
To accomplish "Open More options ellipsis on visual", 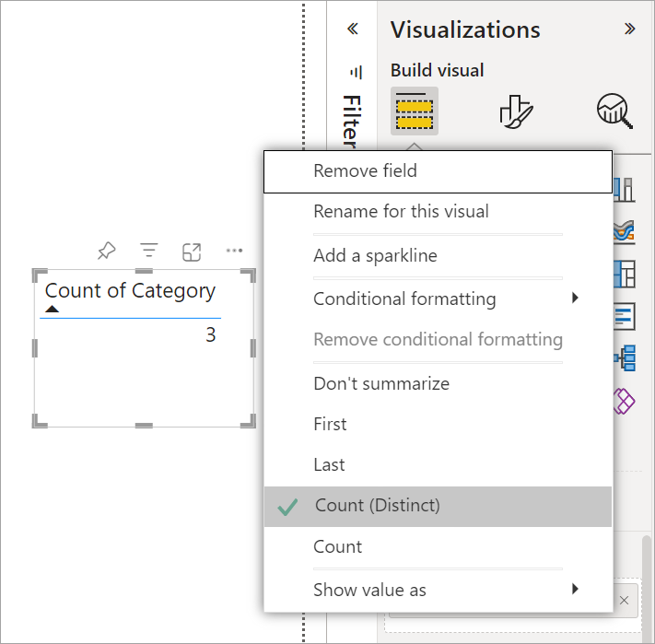I will (x=234, y=251).
